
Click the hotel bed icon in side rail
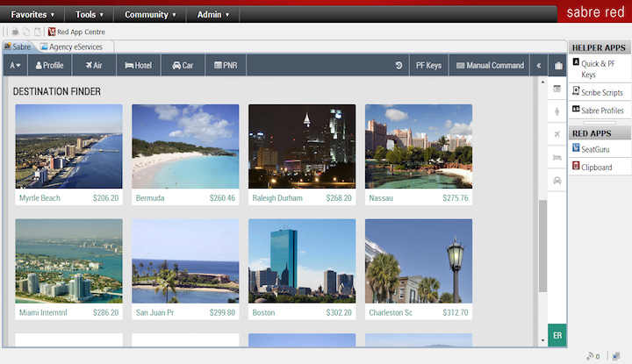pos(557,157)
